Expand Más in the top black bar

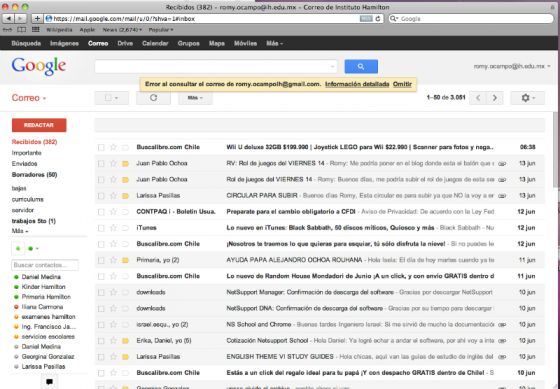[x=274, y=44]
